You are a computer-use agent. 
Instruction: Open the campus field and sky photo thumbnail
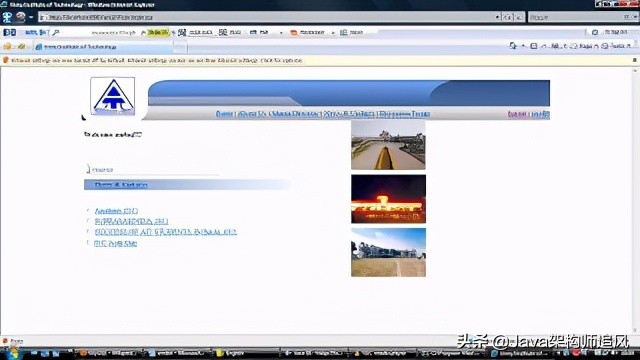pyautogui.click(x=388, y=253)
